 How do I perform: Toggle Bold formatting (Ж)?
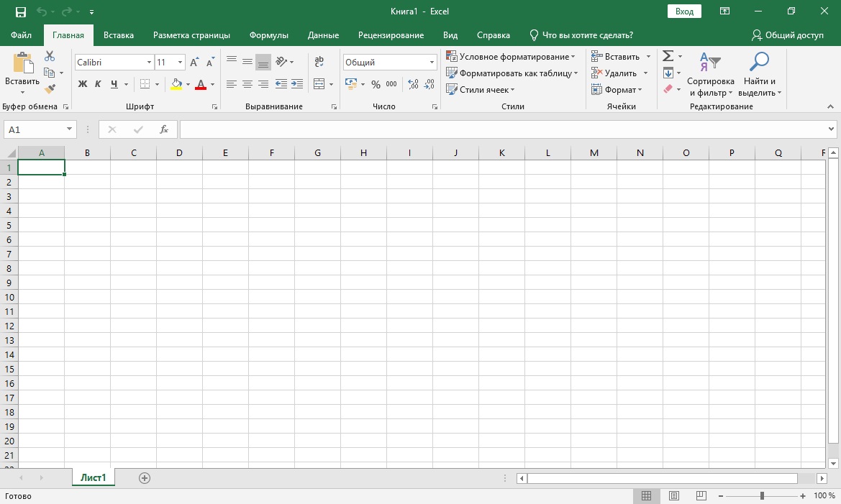82,84
